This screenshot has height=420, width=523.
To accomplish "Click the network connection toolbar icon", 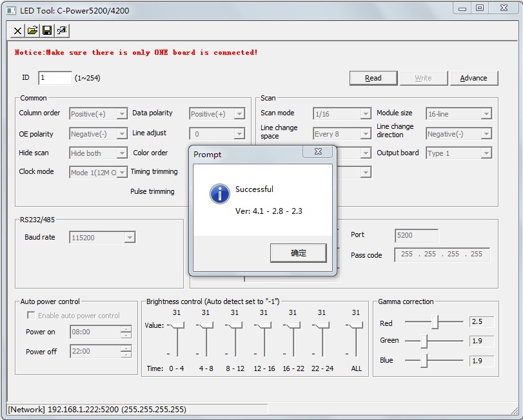I will [62, 30].
